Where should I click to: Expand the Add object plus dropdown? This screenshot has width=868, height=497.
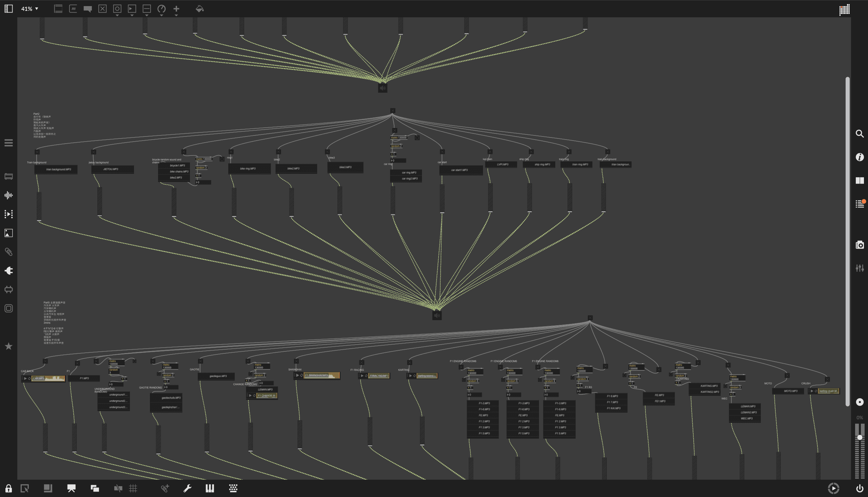[176, 15]
